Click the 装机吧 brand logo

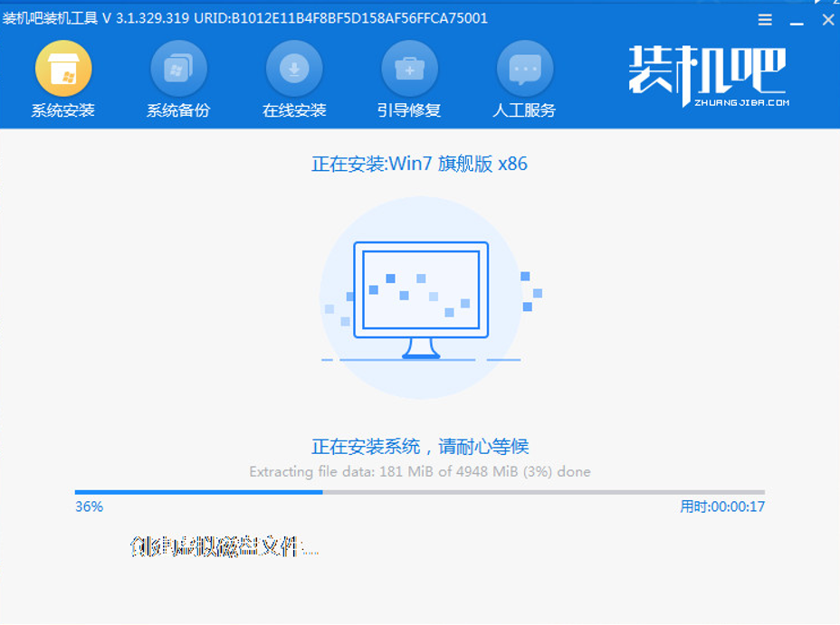click(x=707, y=70)
